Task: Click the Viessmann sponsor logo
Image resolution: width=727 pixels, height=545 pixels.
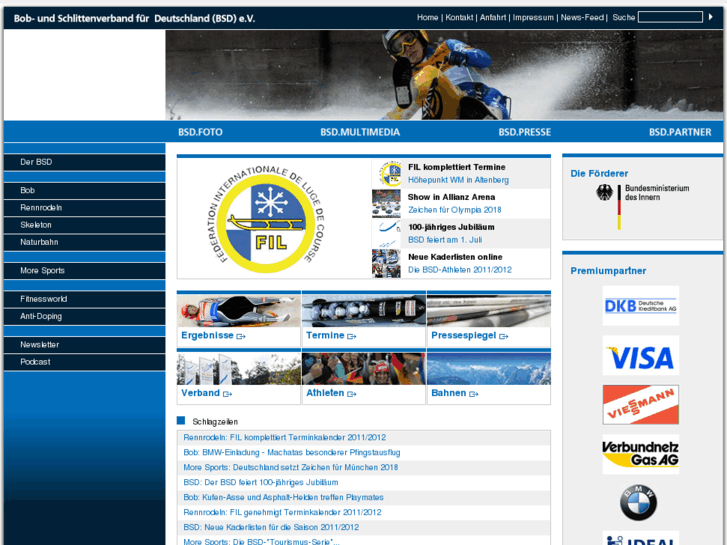Action: point(640,404)
